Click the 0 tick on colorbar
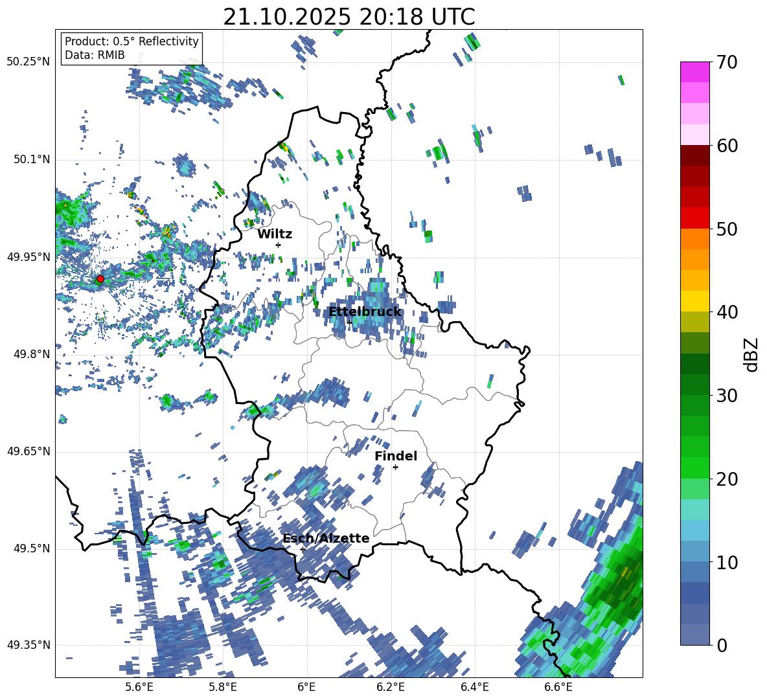Screen dimensions: 767x700 pyautogui.click(x=722, y=645)
